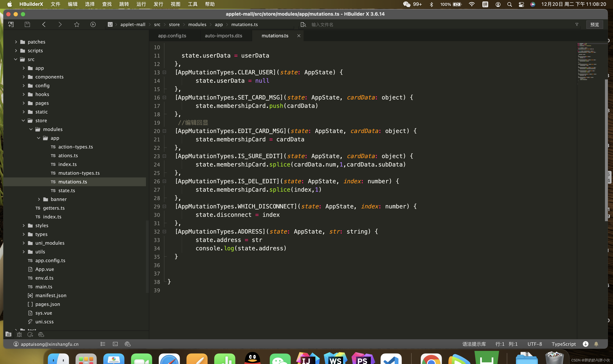Toggle the fold marker at line 23

(x=165, y=156)
